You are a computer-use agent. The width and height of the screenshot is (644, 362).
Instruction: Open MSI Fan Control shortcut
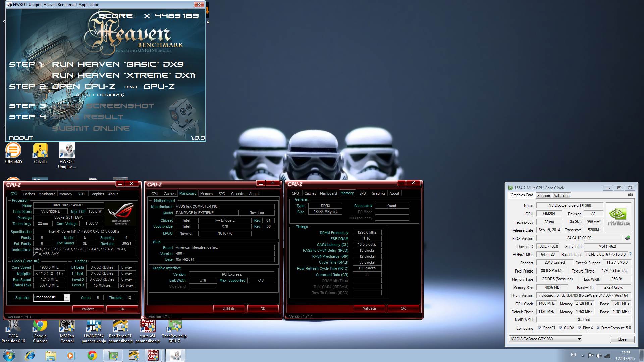(67, 331)
